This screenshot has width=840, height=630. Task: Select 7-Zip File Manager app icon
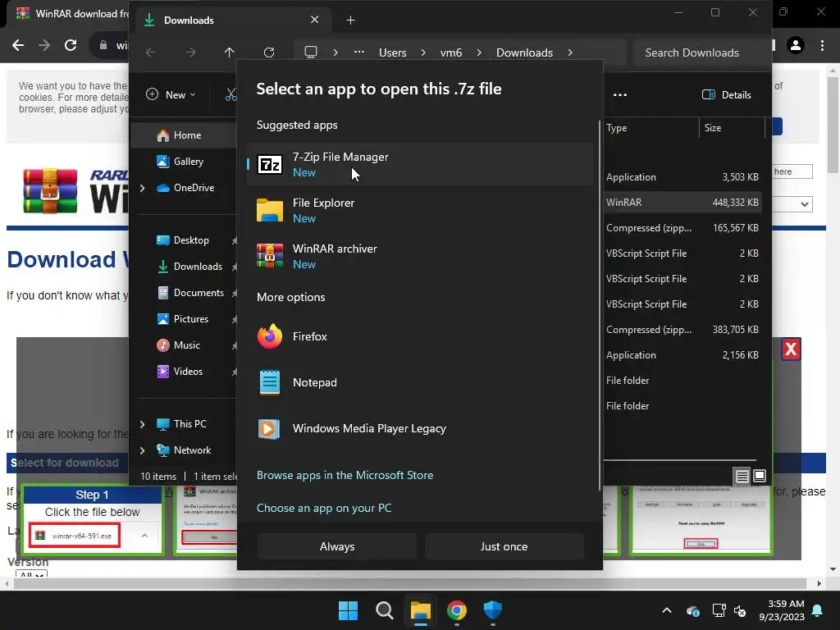coord(270,164)
